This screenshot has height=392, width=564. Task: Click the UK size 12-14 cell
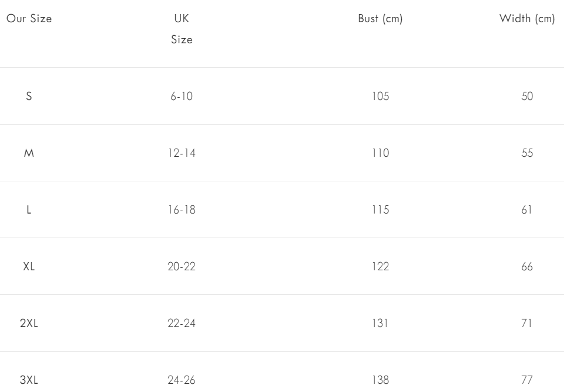pos(182,153)
